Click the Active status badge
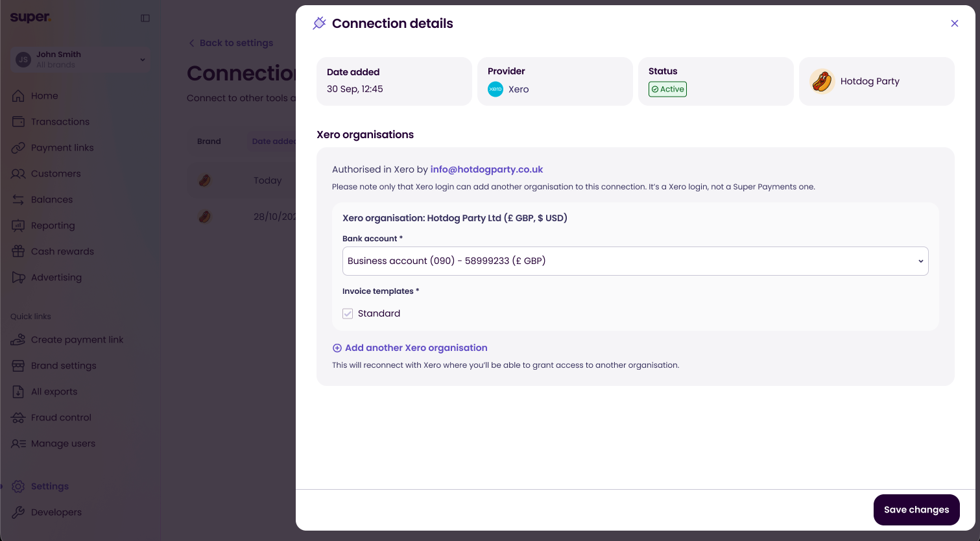 (x=667, y=90)
